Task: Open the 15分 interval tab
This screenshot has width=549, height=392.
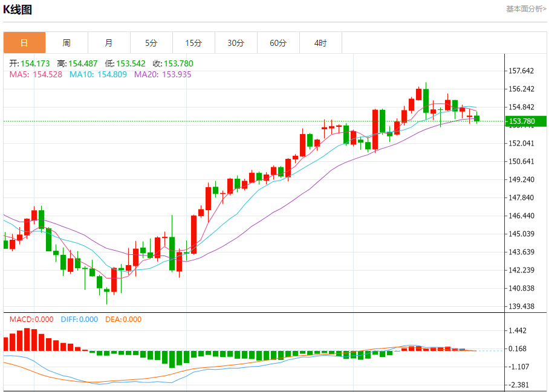Action: pyautogui.click(x=193, y=43)
